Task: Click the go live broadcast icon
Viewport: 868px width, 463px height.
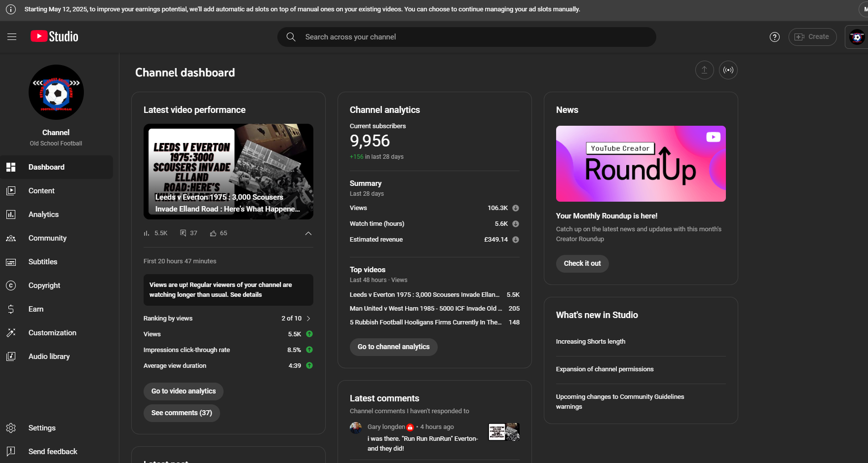Action: 728,70
